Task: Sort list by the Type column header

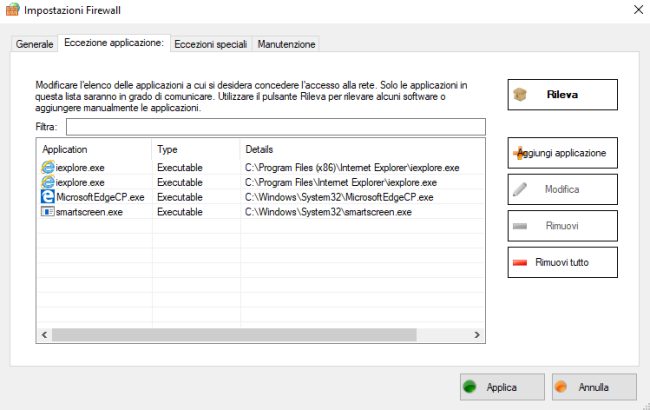Action: (196, 149)
